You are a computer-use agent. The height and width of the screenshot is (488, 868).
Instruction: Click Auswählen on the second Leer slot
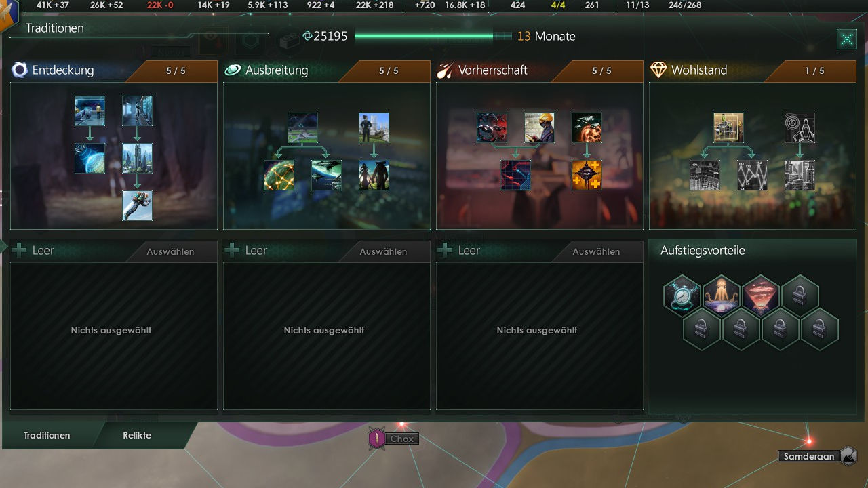tap(383, 251)
